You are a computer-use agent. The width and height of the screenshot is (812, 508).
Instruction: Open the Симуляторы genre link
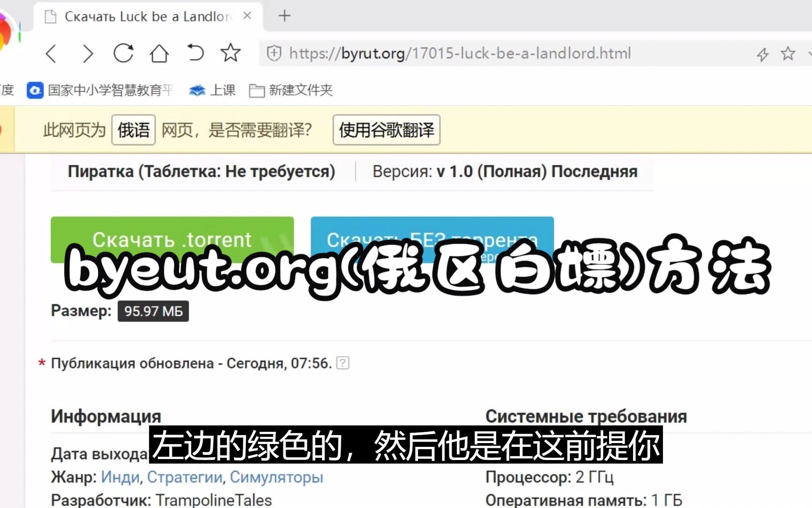click(x=276, y=477)
